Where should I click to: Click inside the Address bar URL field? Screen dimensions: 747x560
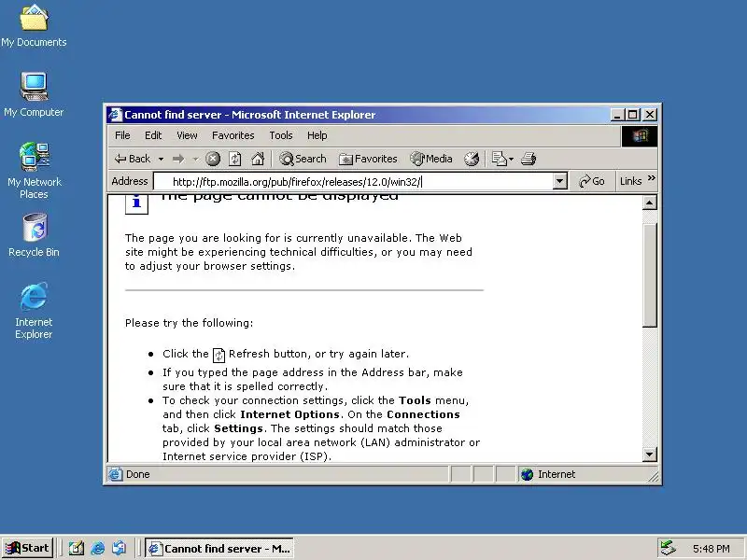pos(354,181)
